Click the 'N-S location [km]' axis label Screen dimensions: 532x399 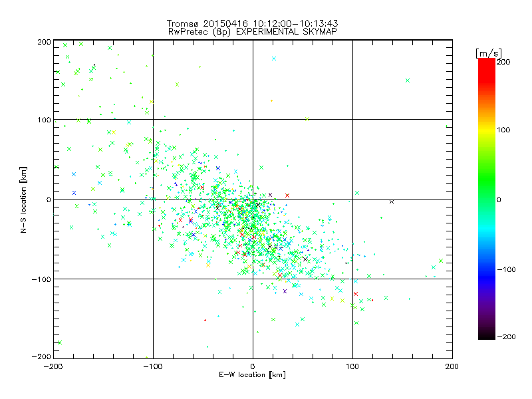point(23,199)
